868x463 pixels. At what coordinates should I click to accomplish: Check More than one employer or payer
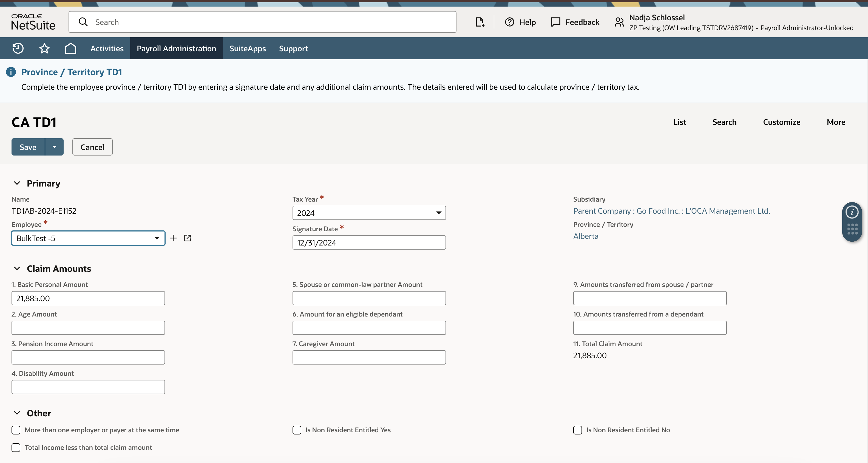pyautogui.click(x=16, y=430)
